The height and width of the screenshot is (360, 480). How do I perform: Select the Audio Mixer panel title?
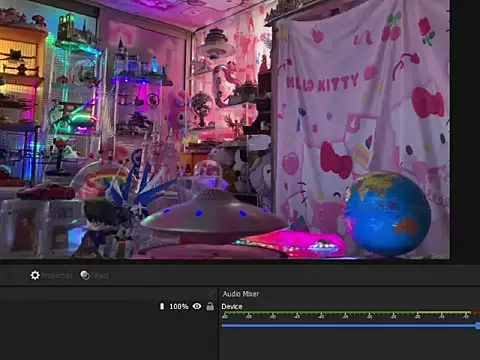coord(241,294)
